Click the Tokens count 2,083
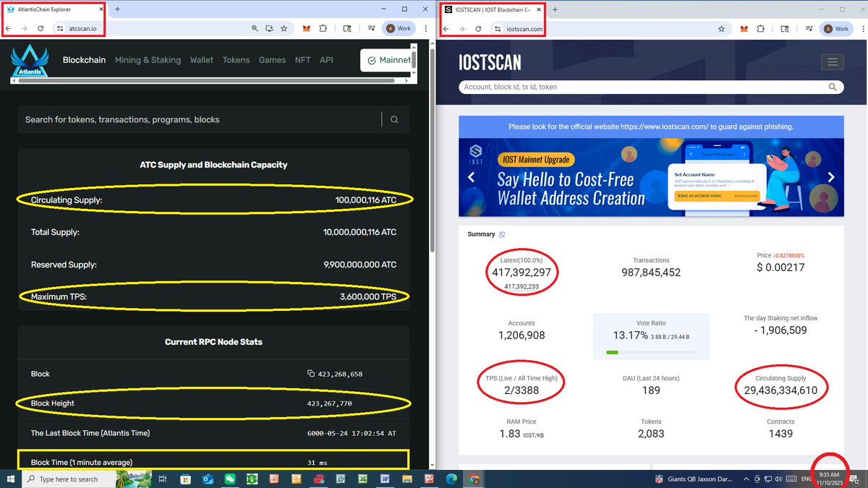868x488 pixels. [x=651, y=434]
